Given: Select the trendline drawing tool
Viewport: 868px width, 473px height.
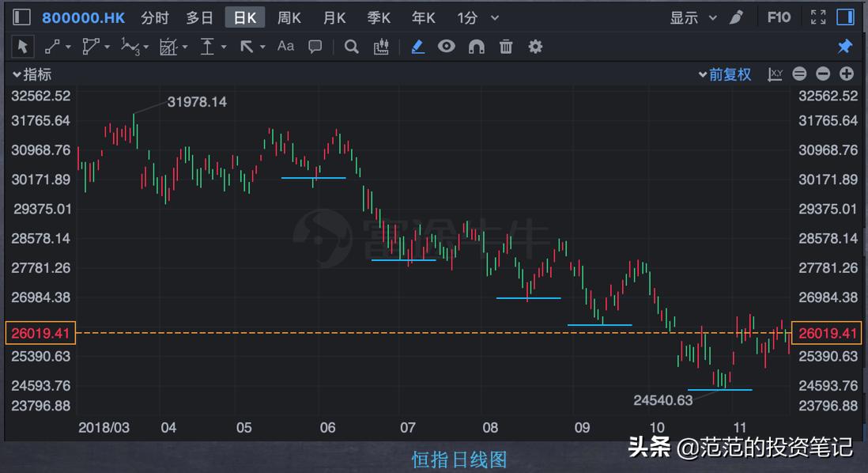Looking at the screenshot, I should click(51, 47).
